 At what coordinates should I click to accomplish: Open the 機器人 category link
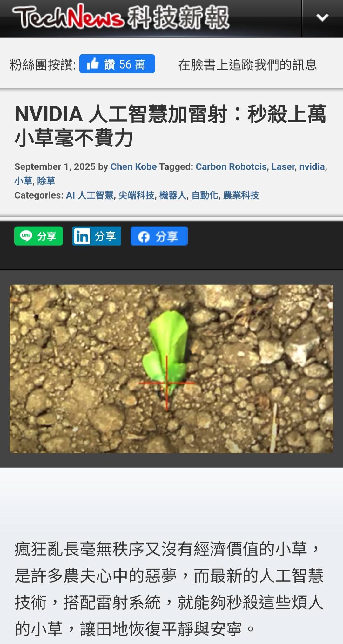(x=172, y=195)
